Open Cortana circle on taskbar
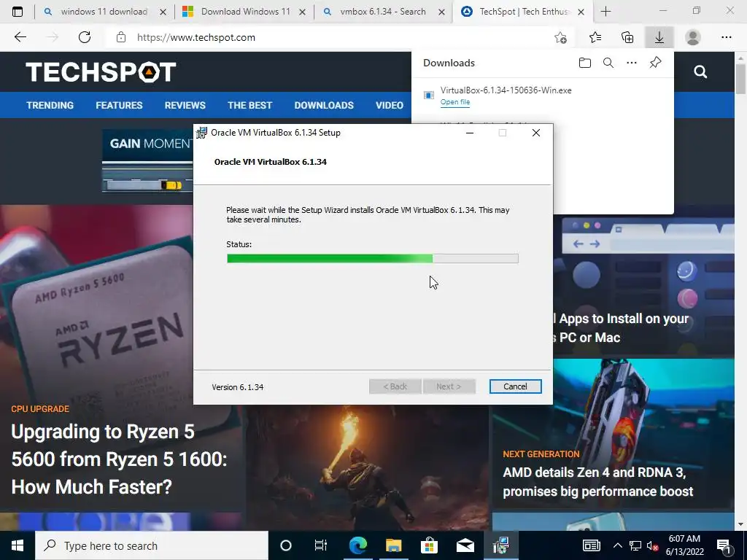This screenshot has width=747, height=560. point(285,545)
